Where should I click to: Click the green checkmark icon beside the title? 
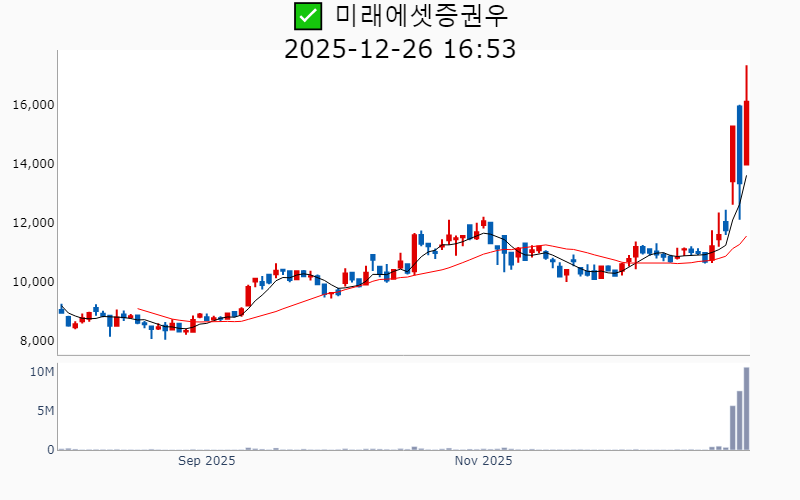pyautogui.click(x=308, y=16)
